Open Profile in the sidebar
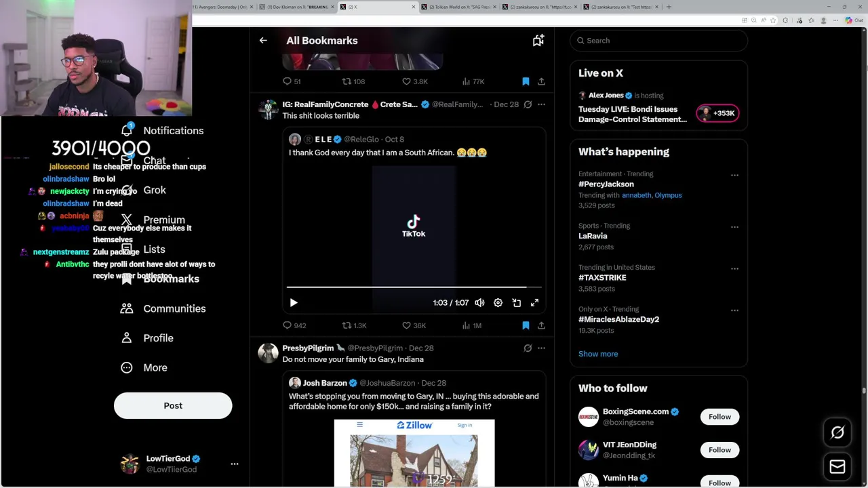 (x=146, y=338)
